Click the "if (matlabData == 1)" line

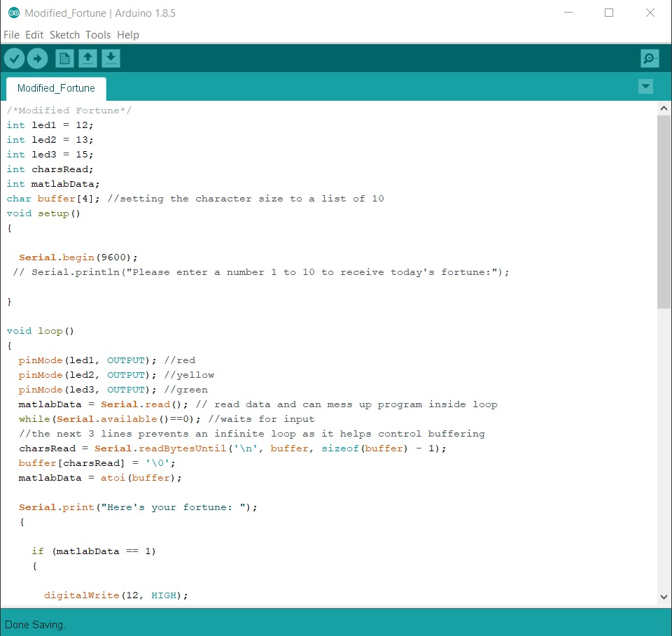(93, 551)
